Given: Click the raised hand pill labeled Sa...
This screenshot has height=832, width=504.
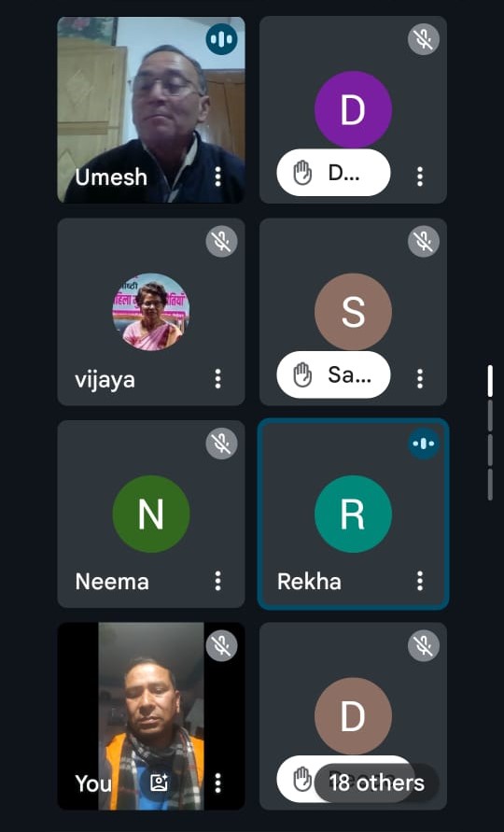Looking at the screenshot, I should (334, 375).
